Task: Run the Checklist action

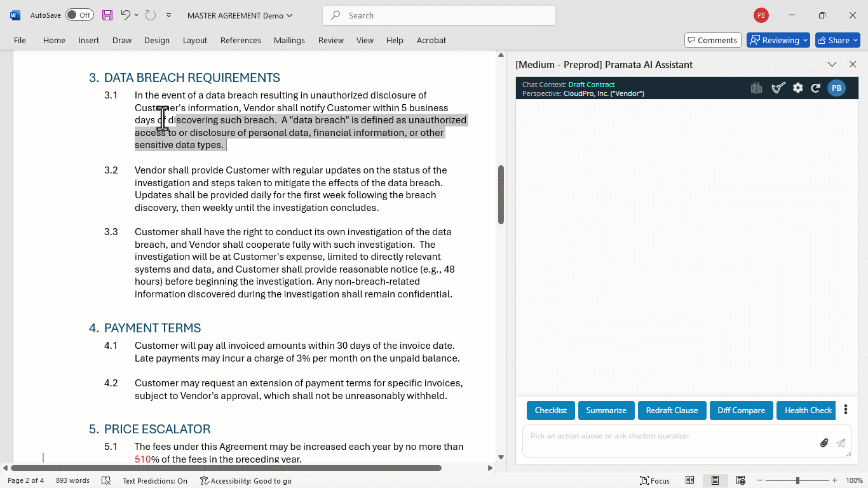Action: click(x=550, y=410)
